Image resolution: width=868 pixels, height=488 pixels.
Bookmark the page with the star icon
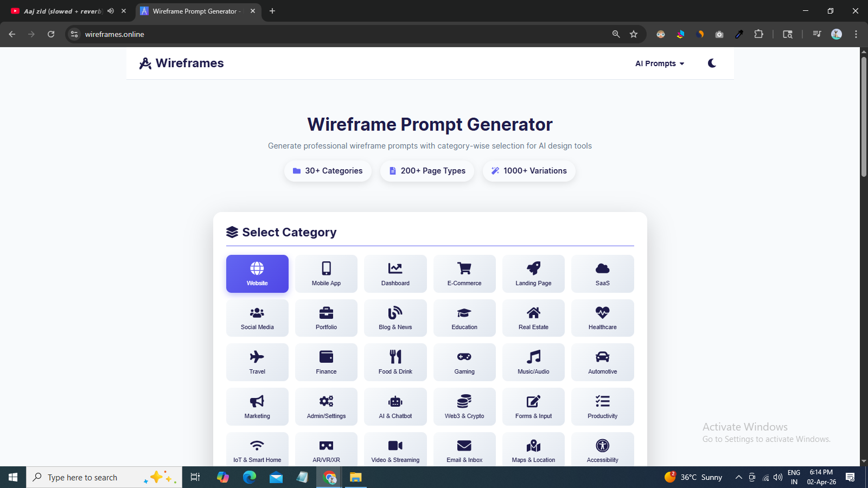pyautogui.click(x=634, y=34)
